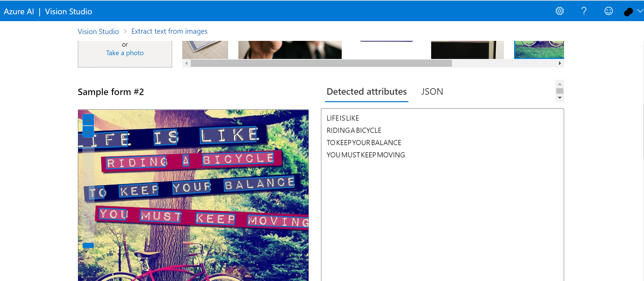Click detected line RIDING A BICYCLE

tap(354, 130)
